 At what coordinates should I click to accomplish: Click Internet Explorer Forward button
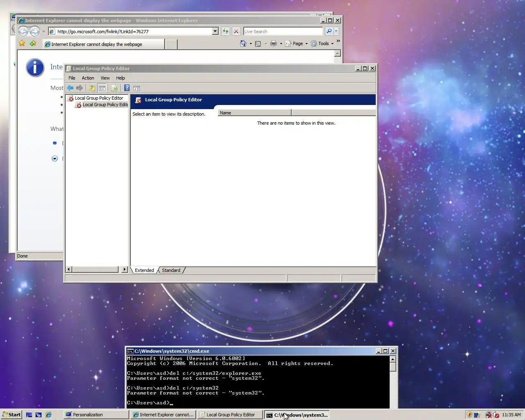tap(34, 31)
